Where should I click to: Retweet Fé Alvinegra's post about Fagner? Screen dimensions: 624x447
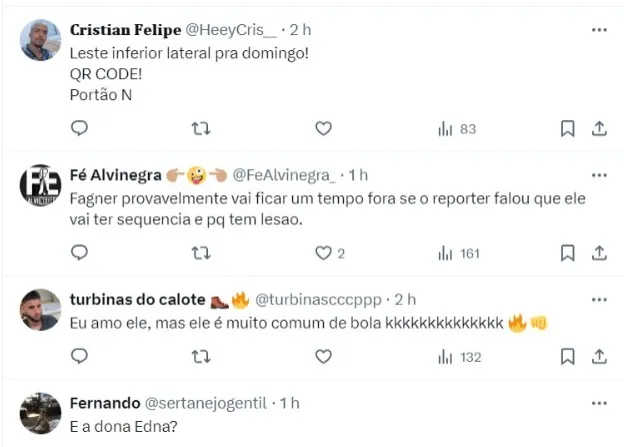(x=201, y=253)
